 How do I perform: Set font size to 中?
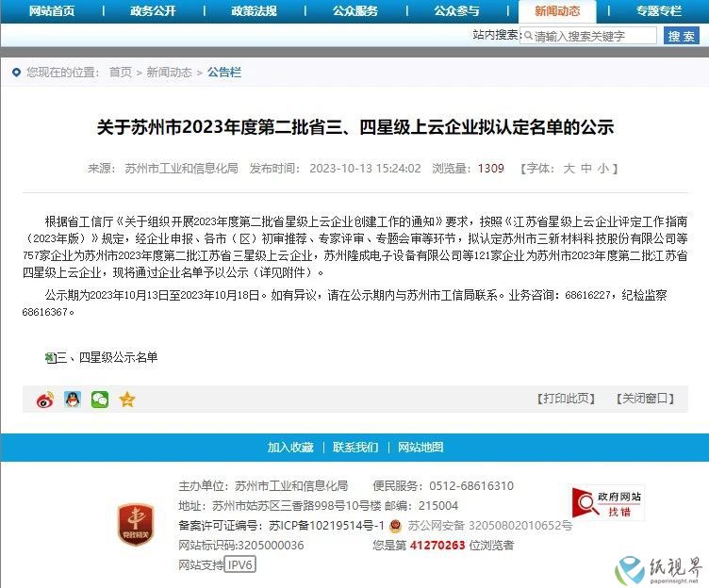(586, 169)
